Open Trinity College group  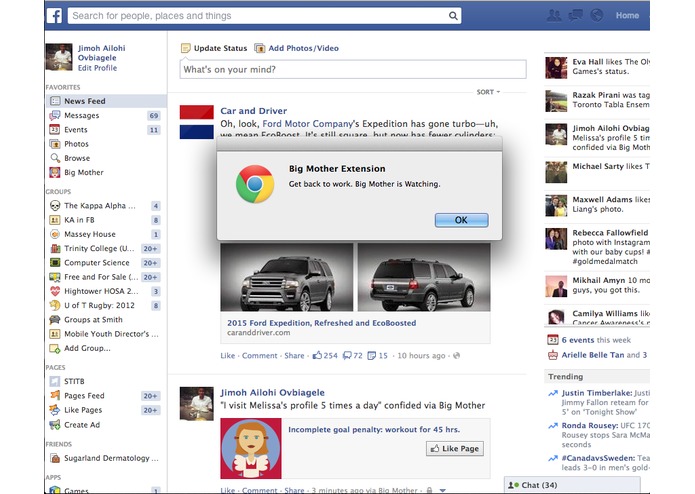99,249
